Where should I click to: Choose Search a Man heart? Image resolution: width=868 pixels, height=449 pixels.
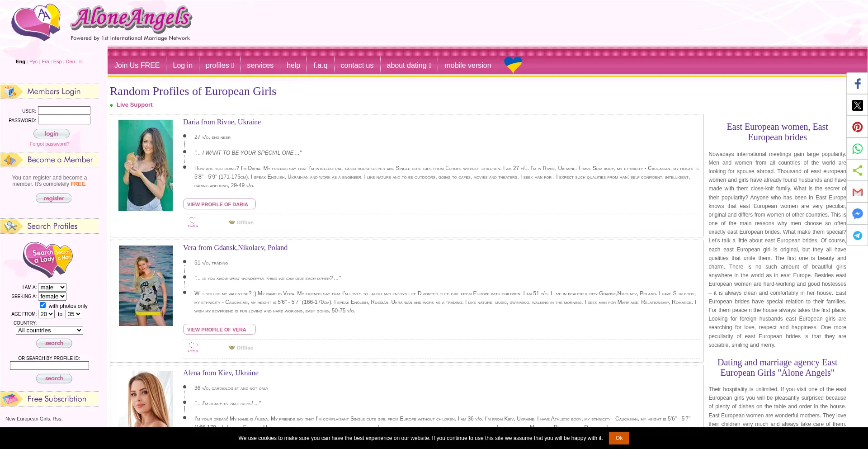tap(64, 258)
